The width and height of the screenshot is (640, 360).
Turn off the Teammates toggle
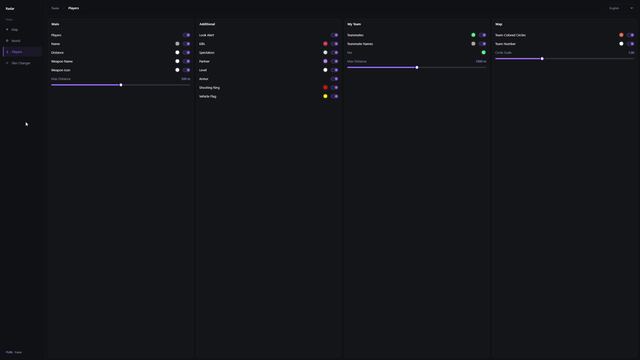point(482,35)
